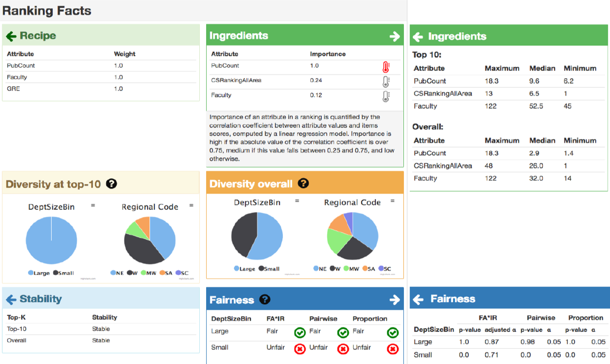
Task: Click the Fairness help question mark
Action: tap(264, 300)
